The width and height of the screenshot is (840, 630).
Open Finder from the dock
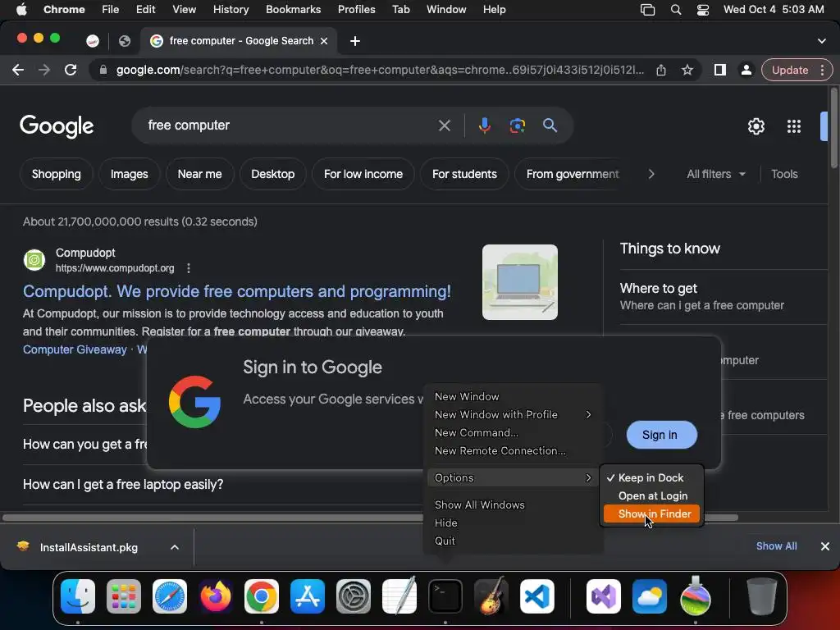78,596
